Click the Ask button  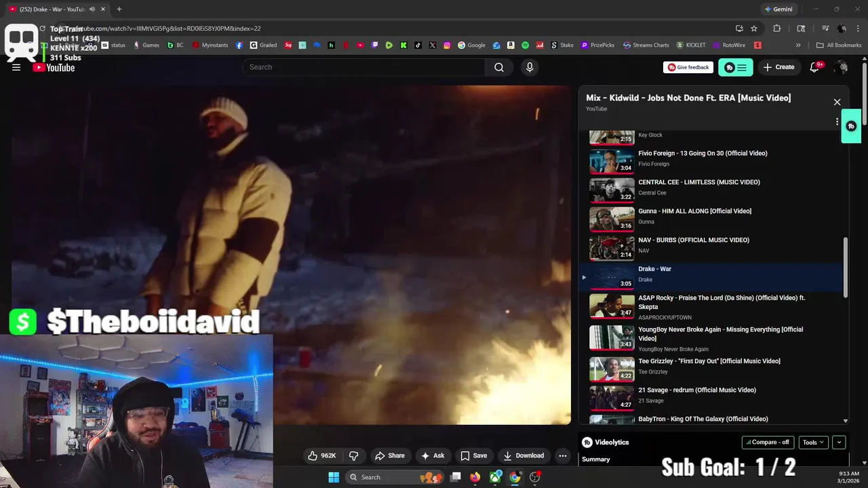click(433, 455)
